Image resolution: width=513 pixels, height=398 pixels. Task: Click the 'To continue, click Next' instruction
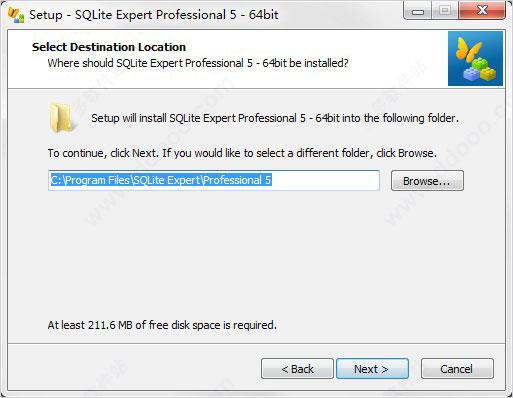242,153
